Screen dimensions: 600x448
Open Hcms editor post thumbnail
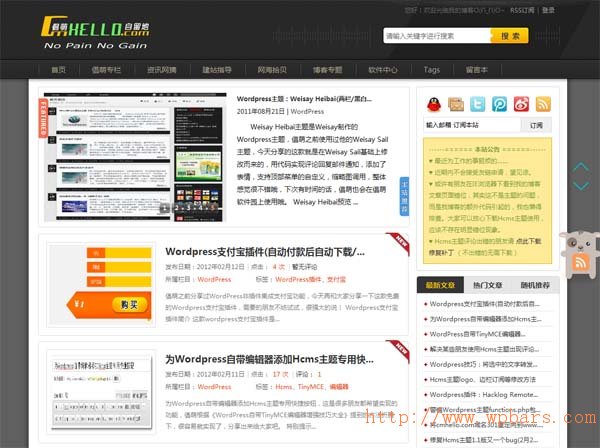pos(101,392)
